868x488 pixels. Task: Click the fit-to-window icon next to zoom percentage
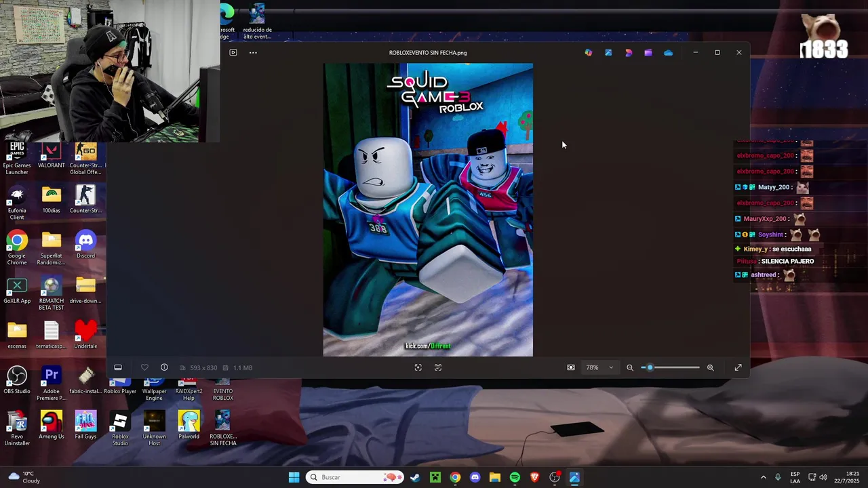click(571, 367)
